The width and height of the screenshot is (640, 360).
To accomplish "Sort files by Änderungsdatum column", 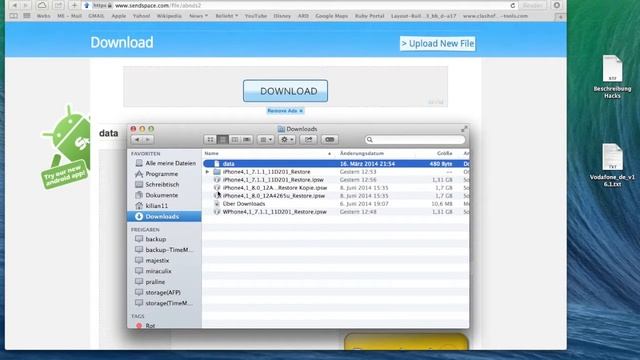I will click(x=376, y=153).
